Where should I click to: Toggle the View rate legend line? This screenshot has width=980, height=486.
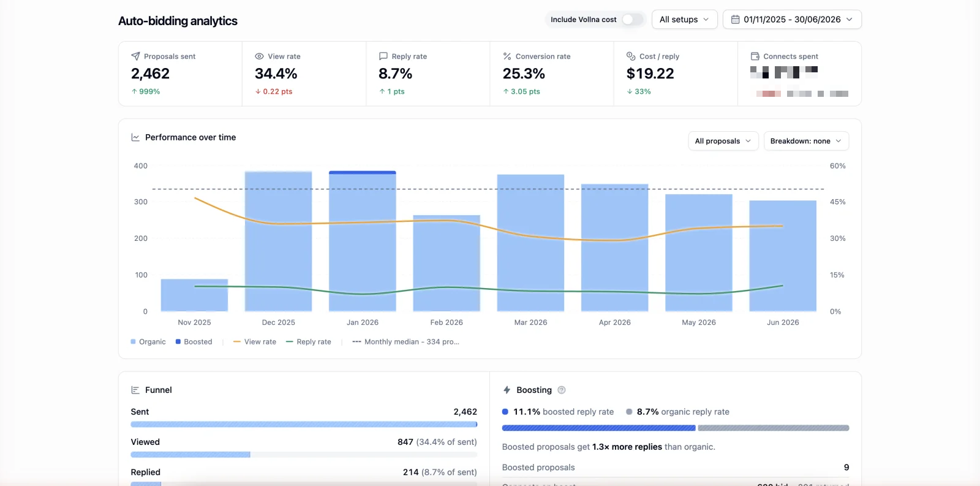tap(254, 342)
